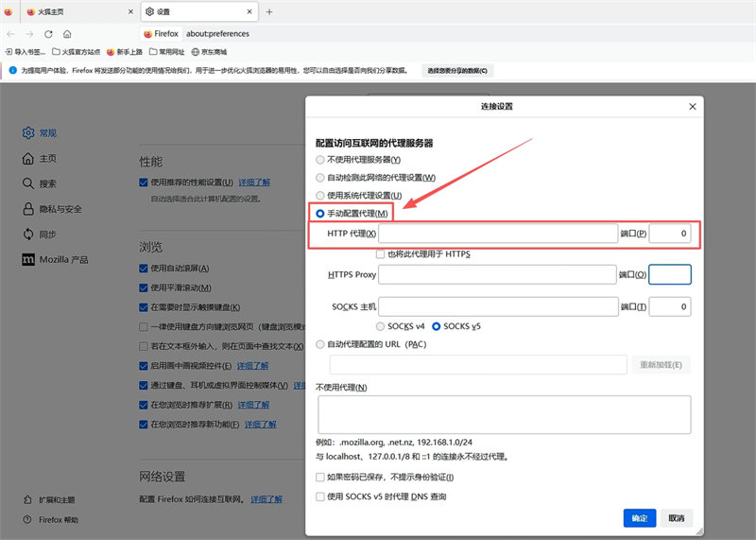Viewport: 756px width, 540px height.
Task: Click the PAC URL input field
Action: [478, 365]
